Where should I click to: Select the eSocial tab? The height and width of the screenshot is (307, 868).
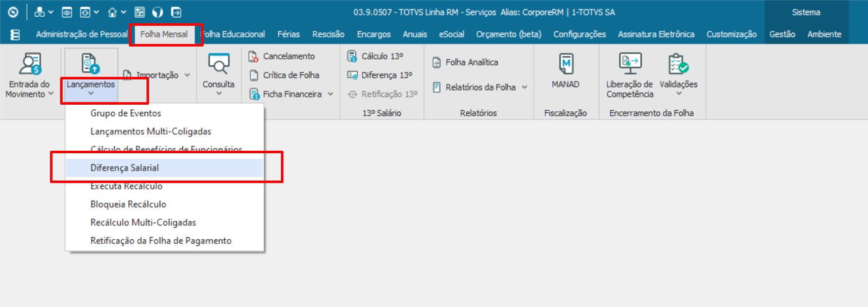451,34
